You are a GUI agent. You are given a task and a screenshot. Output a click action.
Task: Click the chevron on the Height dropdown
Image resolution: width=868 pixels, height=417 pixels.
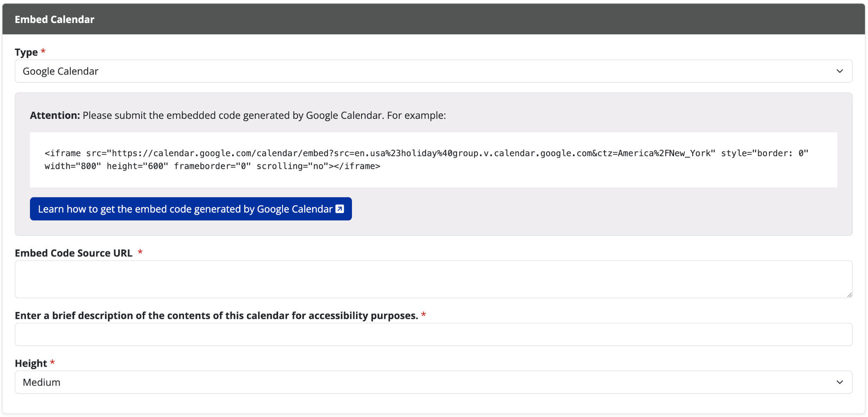click(840, 382)
